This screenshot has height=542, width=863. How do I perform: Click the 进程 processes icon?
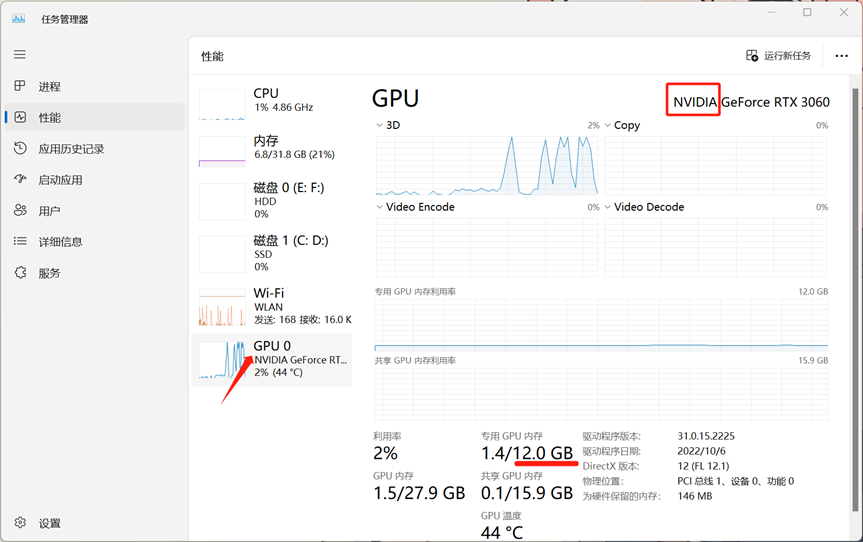20,86
